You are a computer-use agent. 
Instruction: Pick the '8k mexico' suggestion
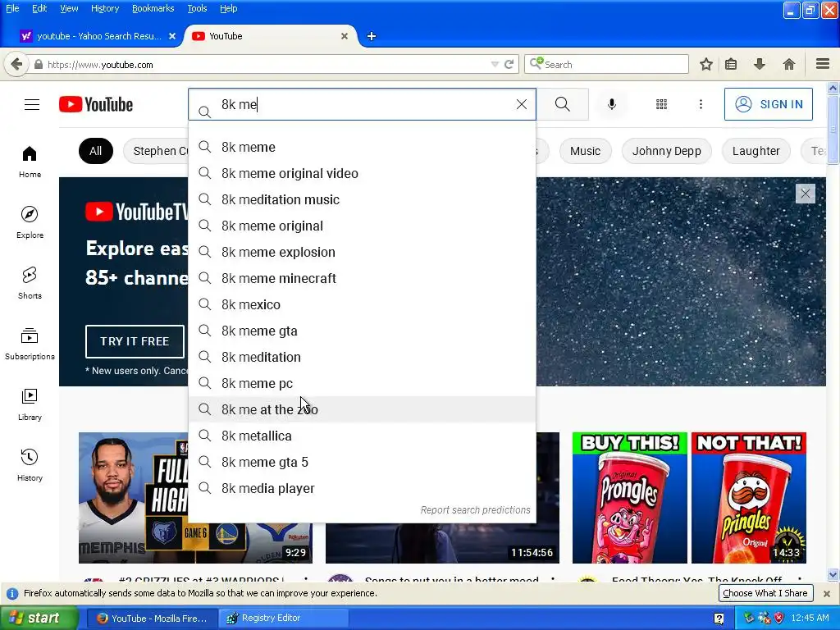(x=362, y=304)
